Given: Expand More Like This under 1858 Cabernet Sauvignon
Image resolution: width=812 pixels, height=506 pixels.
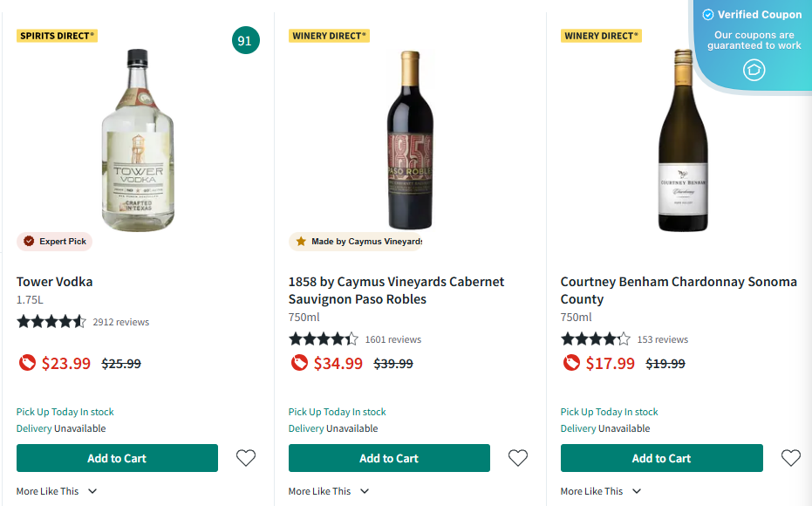Looking at the screenshot, I should pyautogui.click(x=329, y=490).
